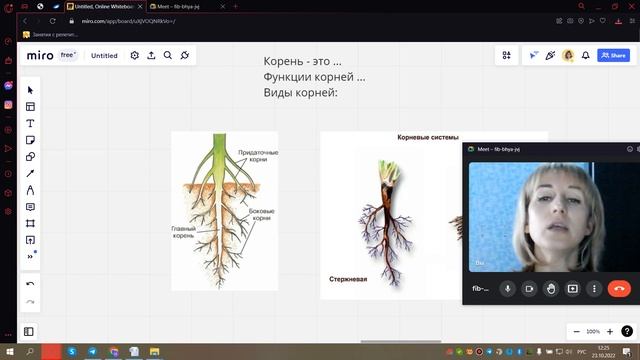The height and width of the screenshot is (360, 640).
Task: Redo the last action
Action: [x=30, y=302]
